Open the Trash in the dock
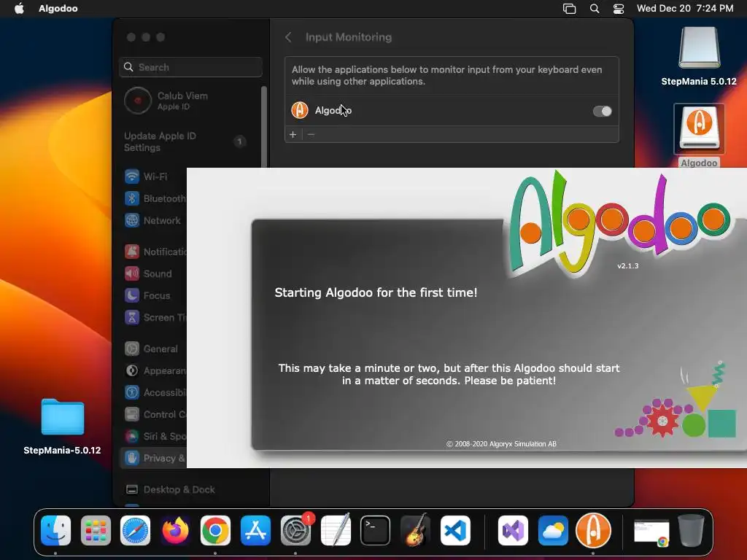Image resolution: width=747 pixels, height=560 pixels. coord(692,530)
